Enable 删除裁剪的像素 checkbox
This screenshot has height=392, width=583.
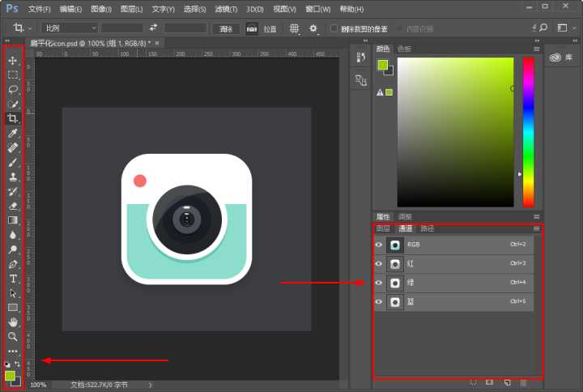[x=334, y=28]
